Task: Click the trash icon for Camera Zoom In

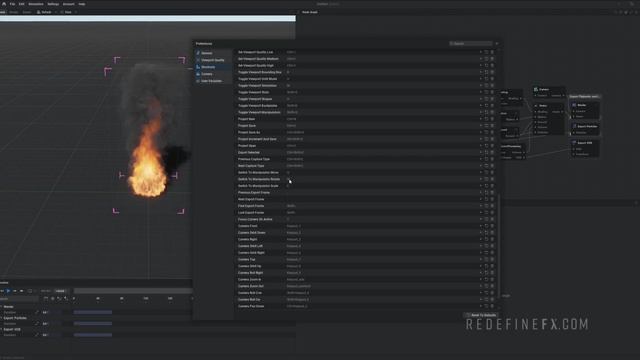Action: pos(492,280)
